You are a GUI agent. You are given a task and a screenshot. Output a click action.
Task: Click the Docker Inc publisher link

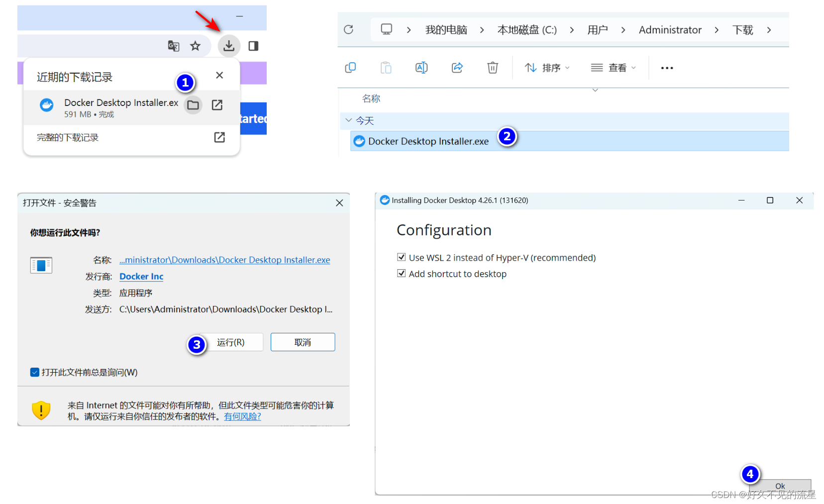pyautogui.click(x=141, y=276)
